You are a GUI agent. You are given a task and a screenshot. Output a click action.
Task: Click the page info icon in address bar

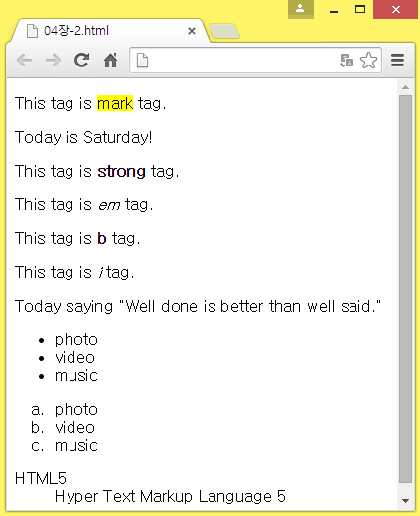tap(142, 61)
